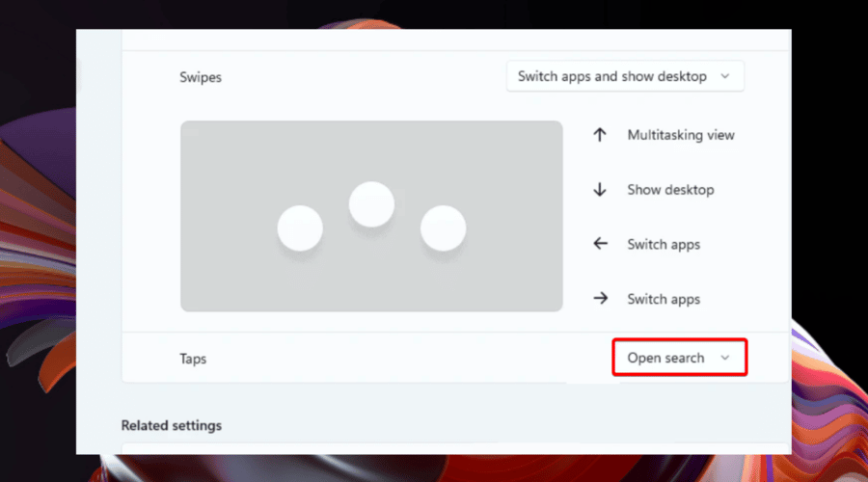Click the down arrow icon for Show desktop
The height and width of the screenshot is (482, 868).
tap(600, 190)
